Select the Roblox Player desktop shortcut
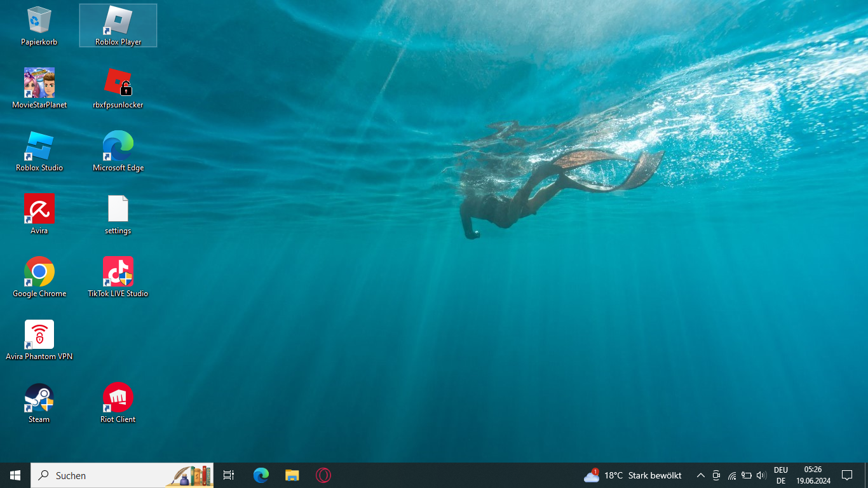Image resolution: width=868 pixels, height=488 pixels. [118, 25]
